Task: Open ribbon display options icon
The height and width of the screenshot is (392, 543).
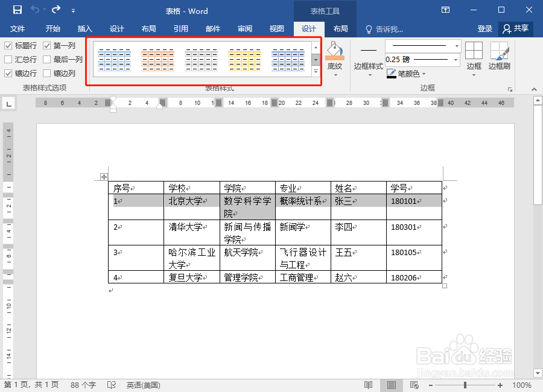Action: [445, 10]
